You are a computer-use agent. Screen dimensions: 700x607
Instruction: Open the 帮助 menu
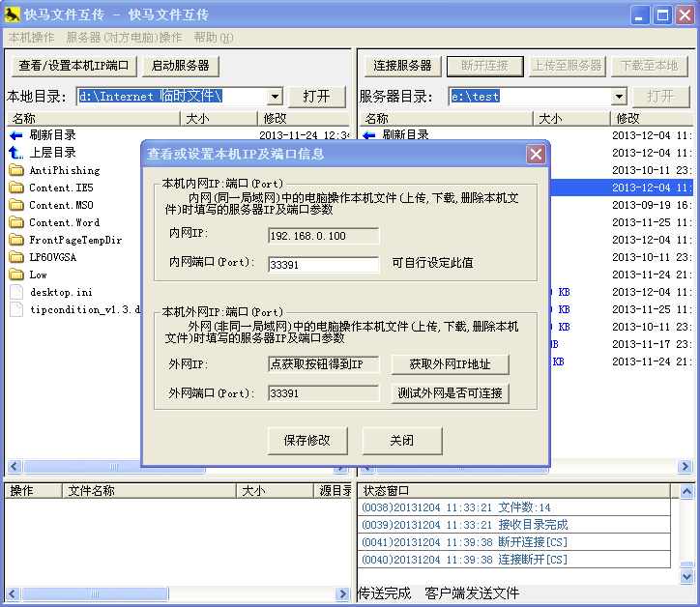(x=213, y=38)
